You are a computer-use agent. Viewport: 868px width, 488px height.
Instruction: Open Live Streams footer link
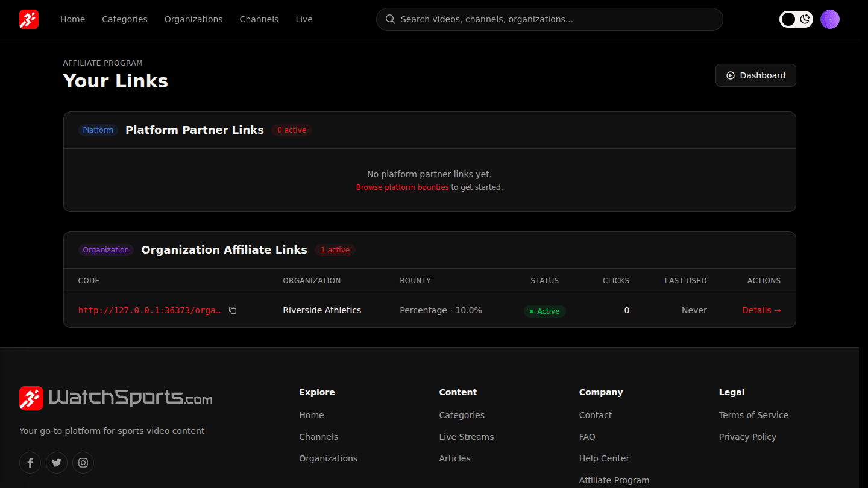click(x=467, y=437)
